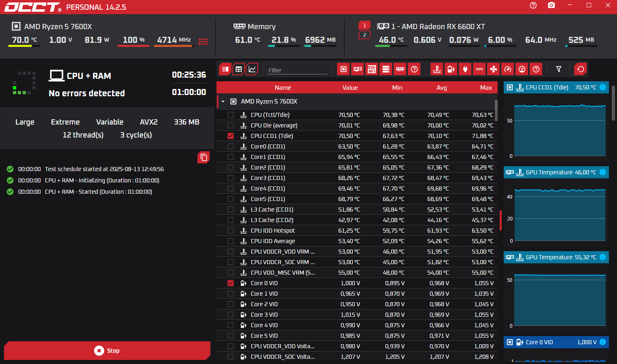
Task: Toggle the voltage sensor type filter
Action: 451,69
